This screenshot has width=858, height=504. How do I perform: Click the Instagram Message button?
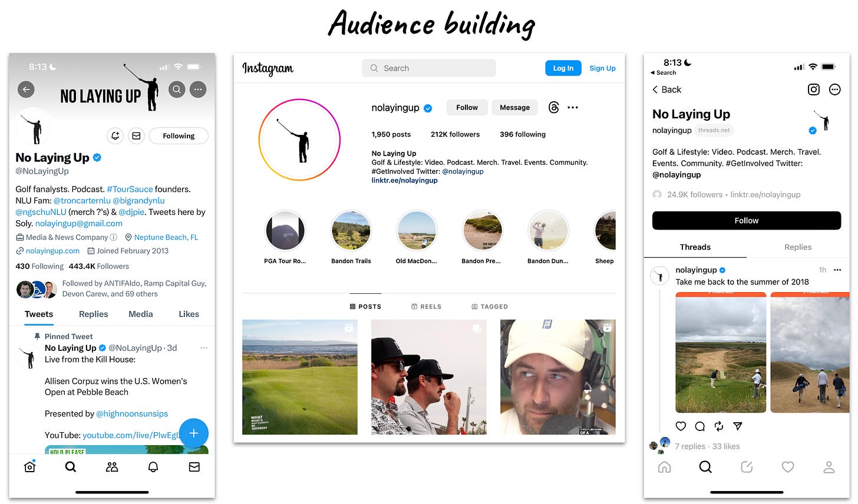pyautogui.click(x=515, y=107)
